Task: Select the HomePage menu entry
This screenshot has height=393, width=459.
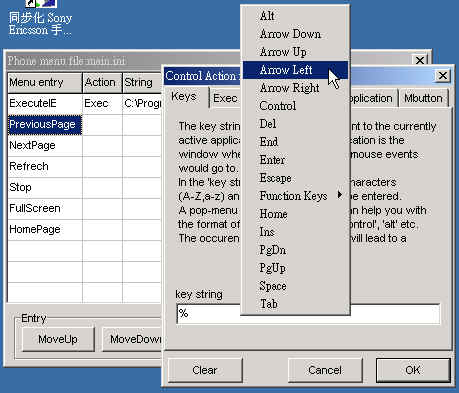Action: click(x=45, y=229)
